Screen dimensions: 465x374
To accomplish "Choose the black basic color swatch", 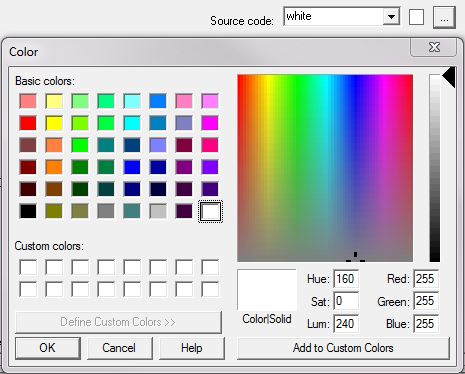I will [28, 211].
